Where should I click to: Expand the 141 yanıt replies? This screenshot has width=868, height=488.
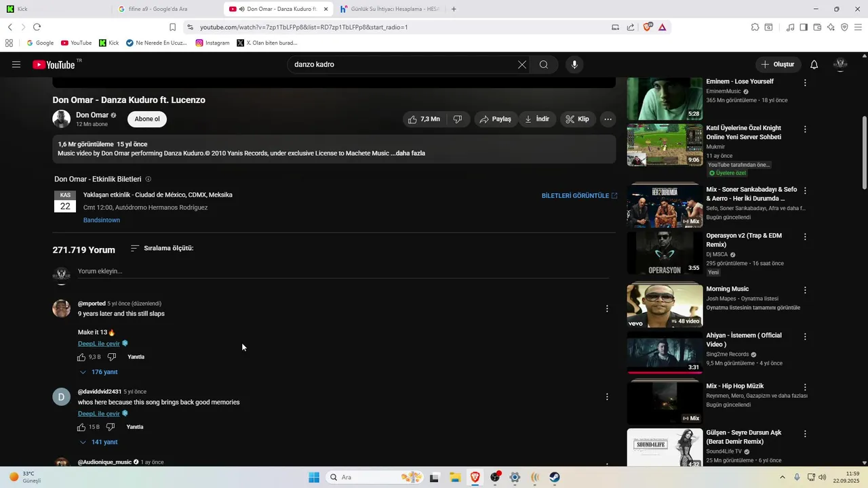coord(99,442)
